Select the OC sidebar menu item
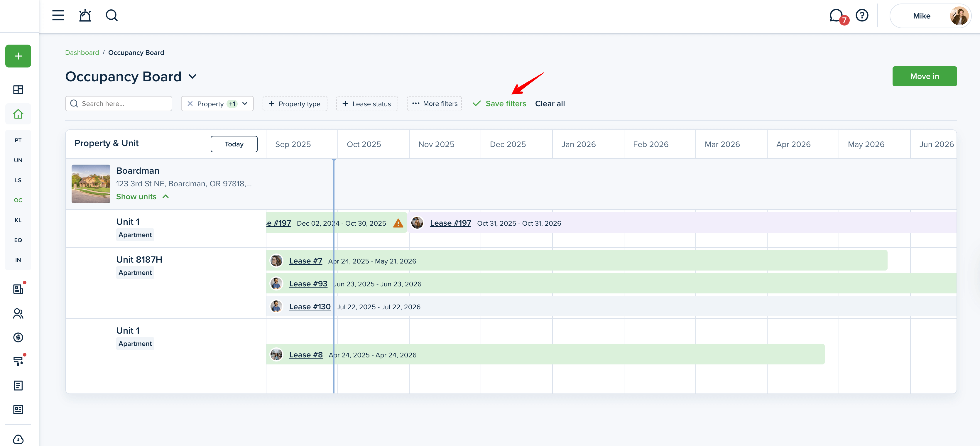980x446 pixels. [x=18, y=200]
